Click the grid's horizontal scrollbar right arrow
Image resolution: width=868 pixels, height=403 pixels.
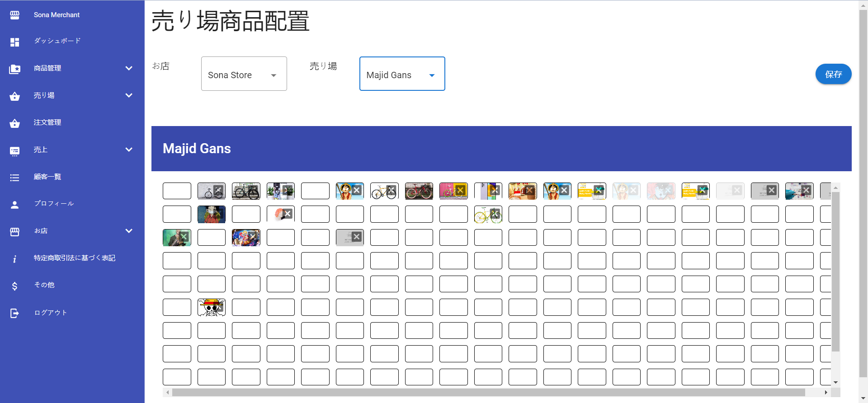pos(826,392)
